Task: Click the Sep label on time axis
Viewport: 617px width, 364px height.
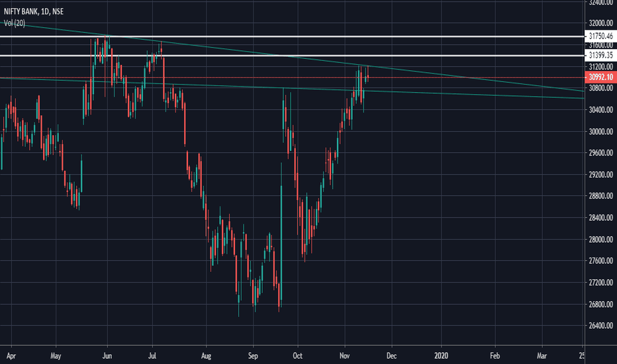Action: [x=253, y=356]
